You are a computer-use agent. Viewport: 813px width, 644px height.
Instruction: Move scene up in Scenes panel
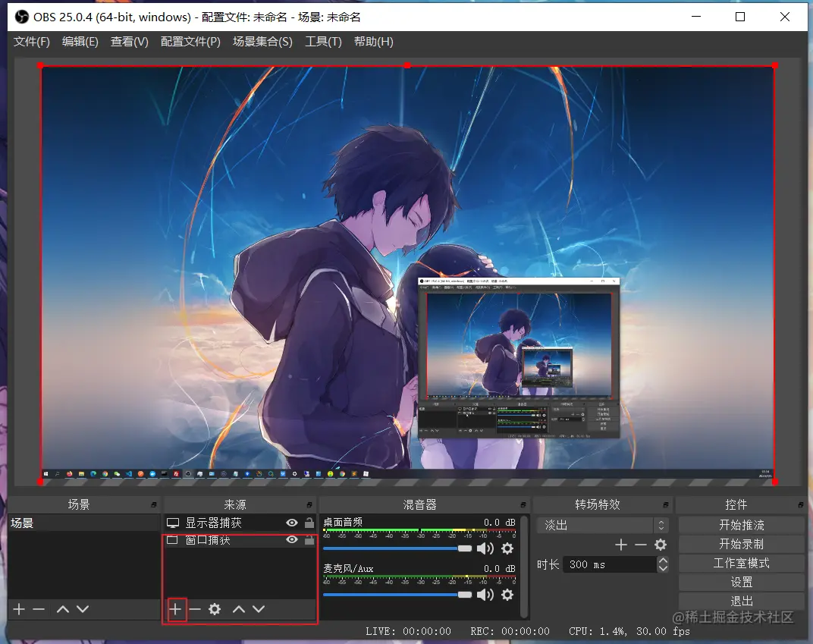pos(63,609)
